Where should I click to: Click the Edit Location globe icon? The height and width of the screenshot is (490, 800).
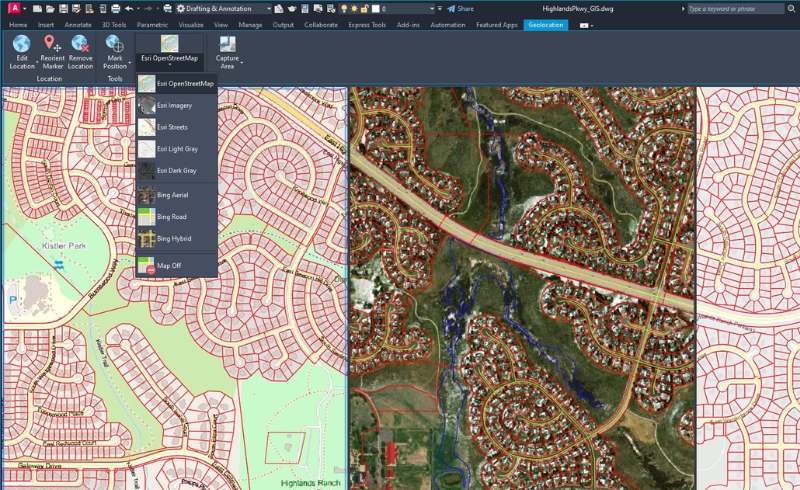click(x=22, y=43)
